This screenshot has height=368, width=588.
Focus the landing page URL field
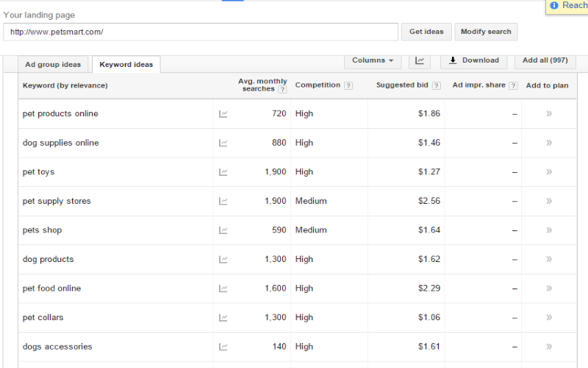(201, 32)
